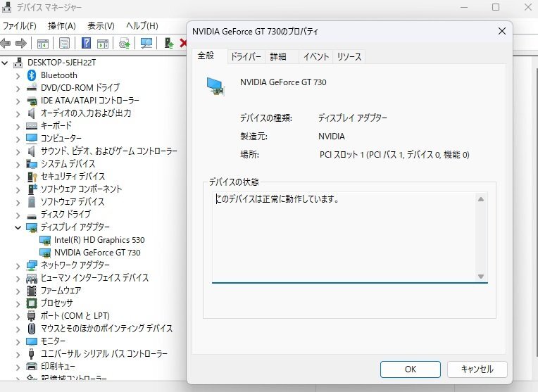The width and height of the screenshot is (538, 392).
Task: Expand the コンピューター category
Action: pos(18,139)
